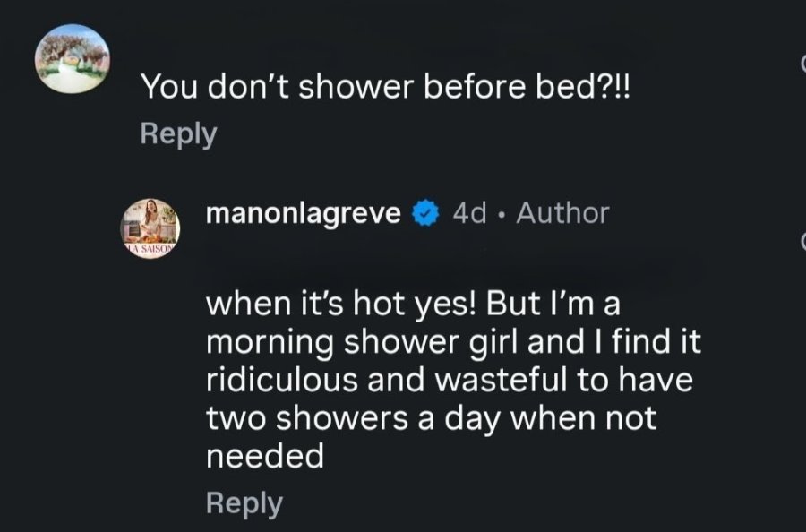Image resolution: width=806 pixels, height=532 pixels.
Task: Visit the manonlagreve username profile link
Action: tap(304, 213)
